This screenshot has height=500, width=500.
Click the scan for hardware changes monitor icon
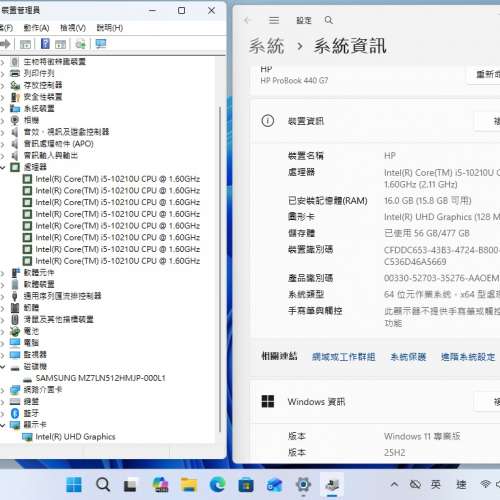pyautogui.click(x=100, y=44)
